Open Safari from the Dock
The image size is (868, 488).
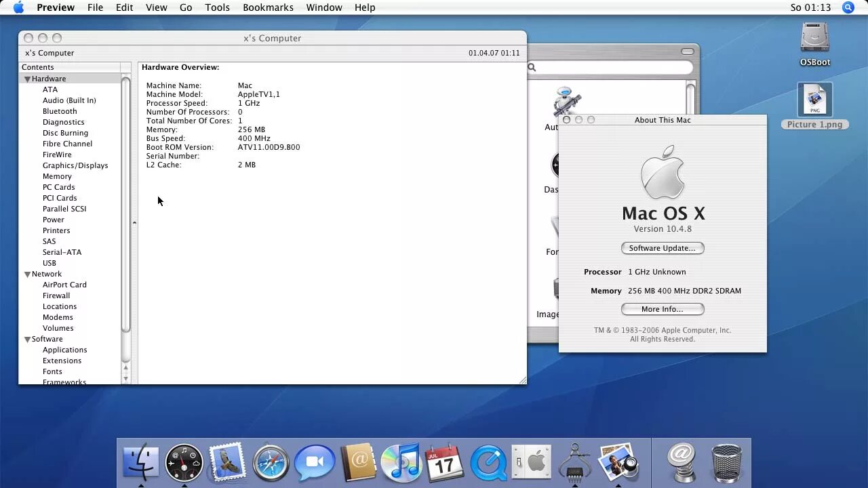coord(271,463)
